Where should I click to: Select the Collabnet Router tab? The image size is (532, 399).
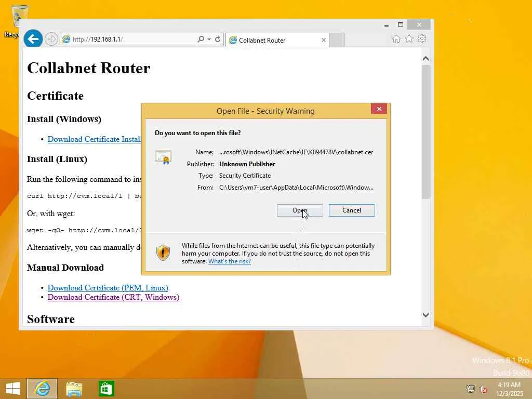point(277,40)
